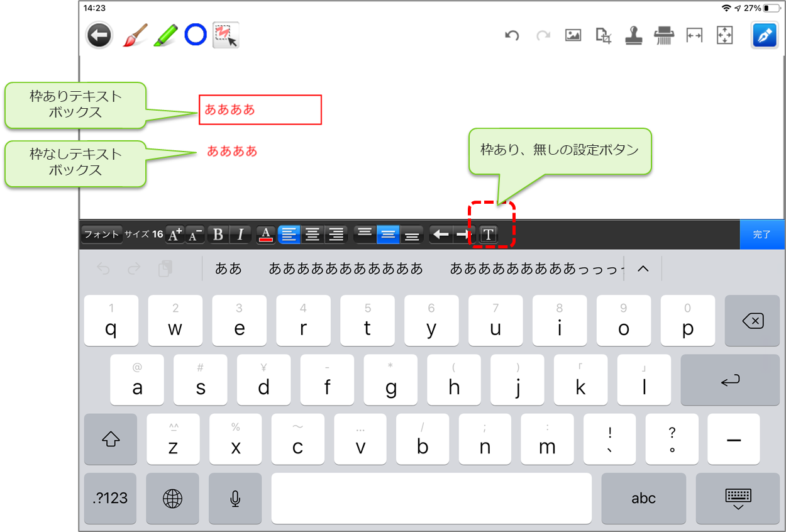Select the paintbrush drawing tool

(x=135, y=35)
